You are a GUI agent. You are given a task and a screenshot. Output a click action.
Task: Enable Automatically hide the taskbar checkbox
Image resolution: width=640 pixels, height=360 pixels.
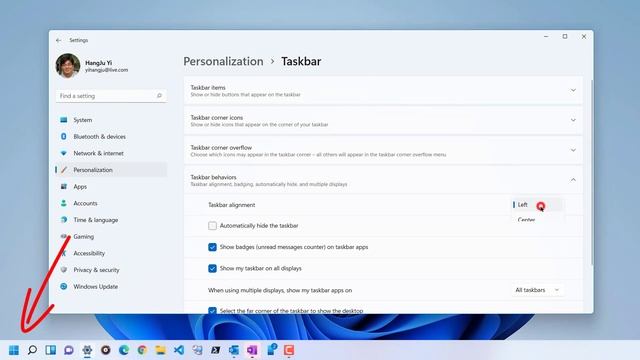pos(212,226)
